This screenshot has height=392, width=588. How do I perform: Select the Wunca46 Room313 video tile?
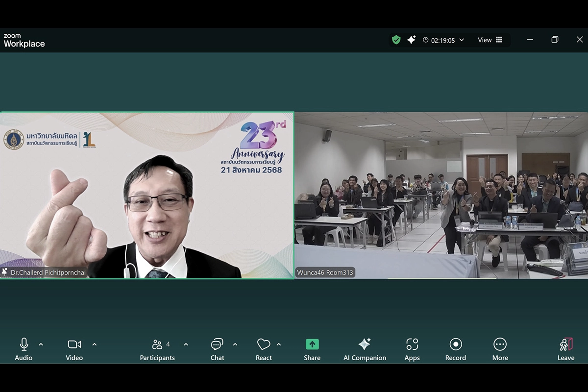[x=441, y=195]
